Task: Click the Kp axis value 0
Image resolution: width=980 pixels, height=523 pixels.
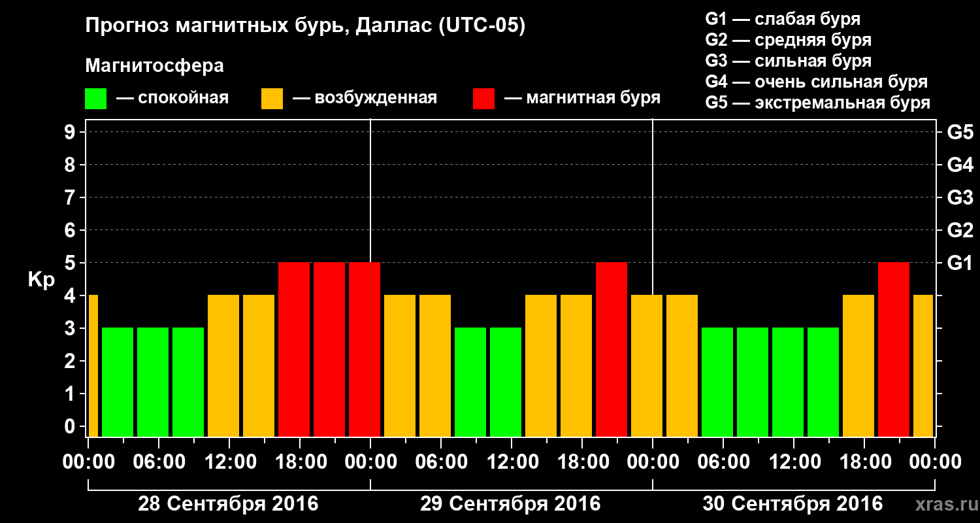Action: coord(71,426)
